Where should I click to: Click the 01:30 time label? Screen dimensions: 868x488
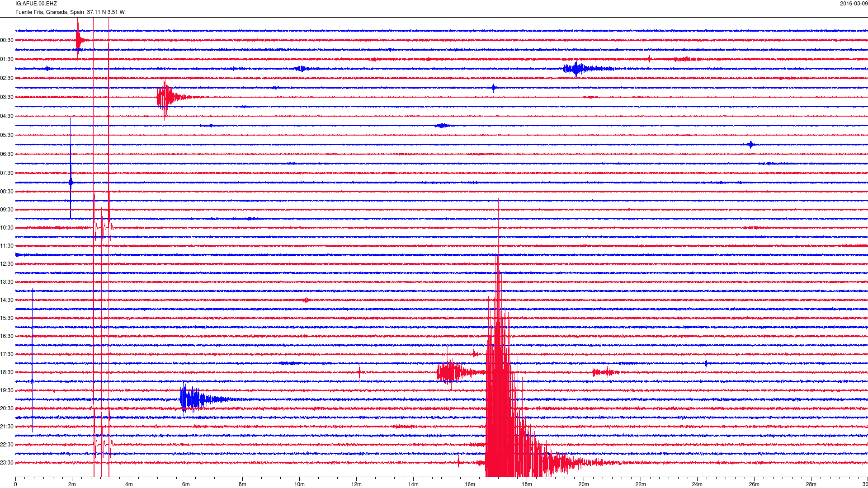[x=7, y=59]
